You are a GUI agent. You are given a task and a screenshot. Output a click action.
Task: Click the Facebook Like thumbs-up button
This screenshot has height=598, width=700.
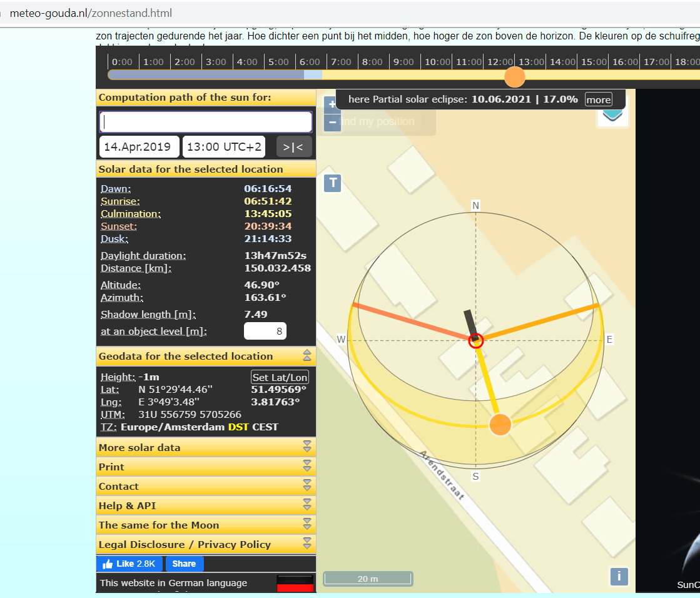point(129,564)
